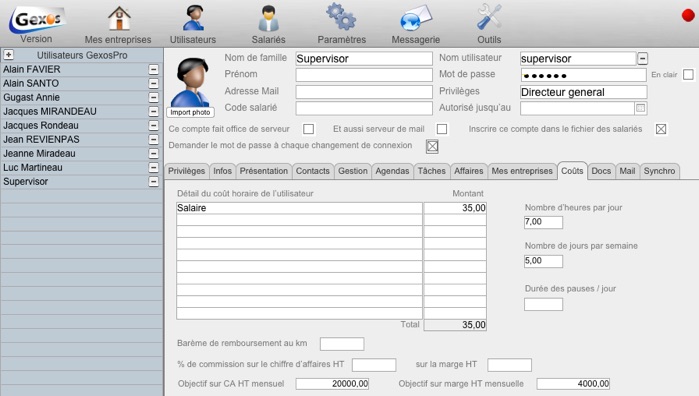Switch to the Présentation tab
The width and height of the screenshot is (699, 396).
pyautogui.click(x=263, y=171)
